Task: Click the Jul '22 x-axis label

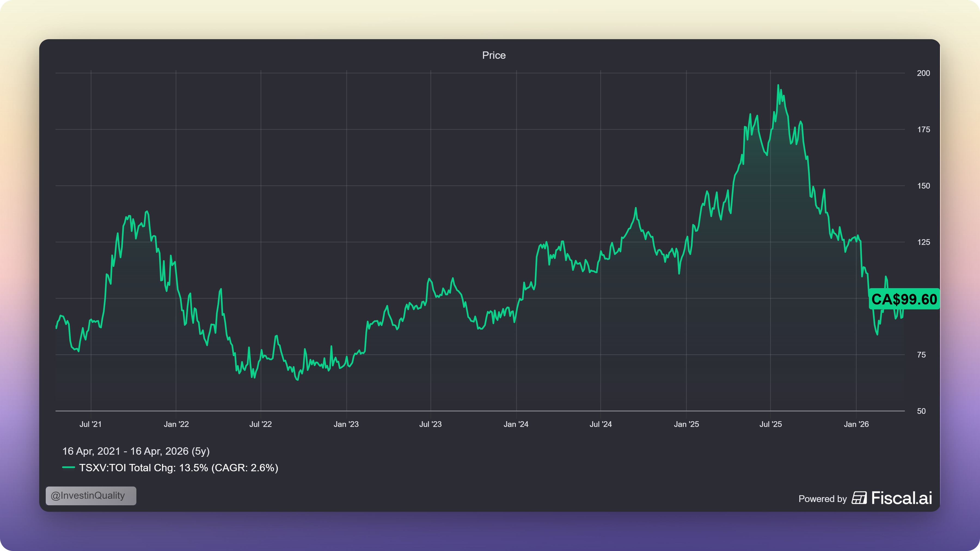Action: 261,424
